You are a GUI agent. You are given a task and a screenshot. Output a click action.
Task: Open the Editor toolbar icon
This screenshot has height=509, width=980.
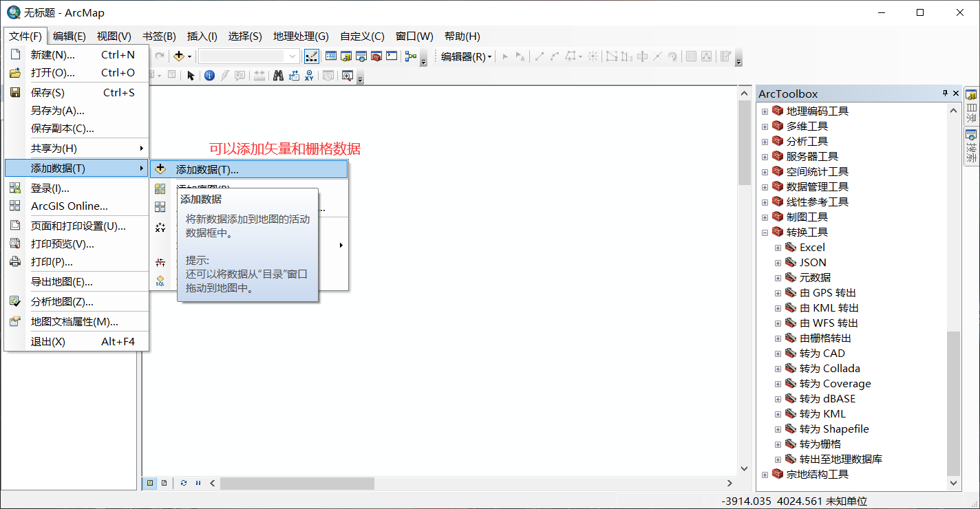click(312, 56)
